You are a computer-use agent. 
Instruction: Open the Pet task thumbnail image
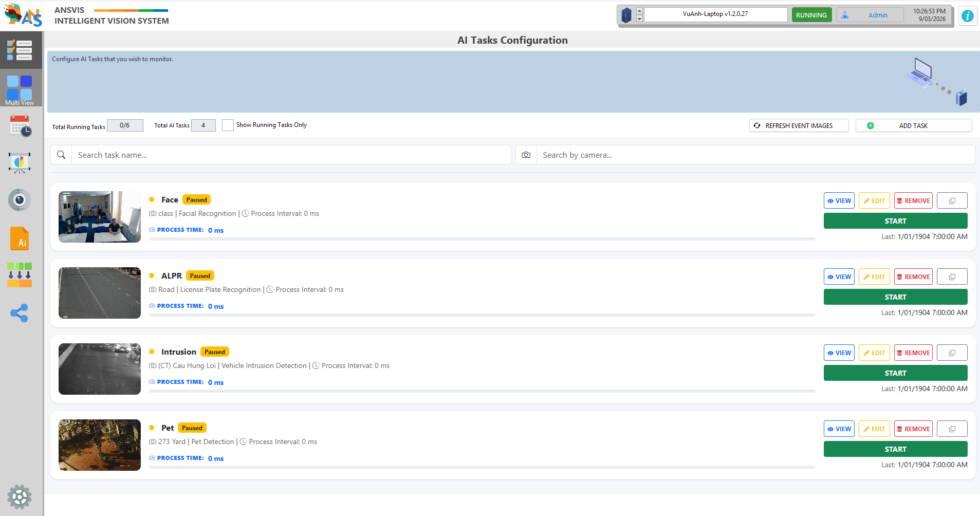tap(100, 445)
